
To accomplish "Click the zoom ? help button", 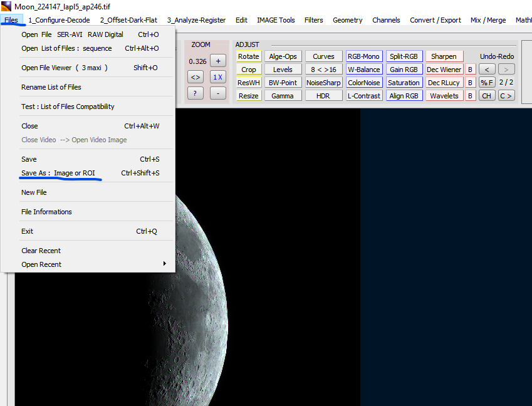I will [x=196, y=93].
